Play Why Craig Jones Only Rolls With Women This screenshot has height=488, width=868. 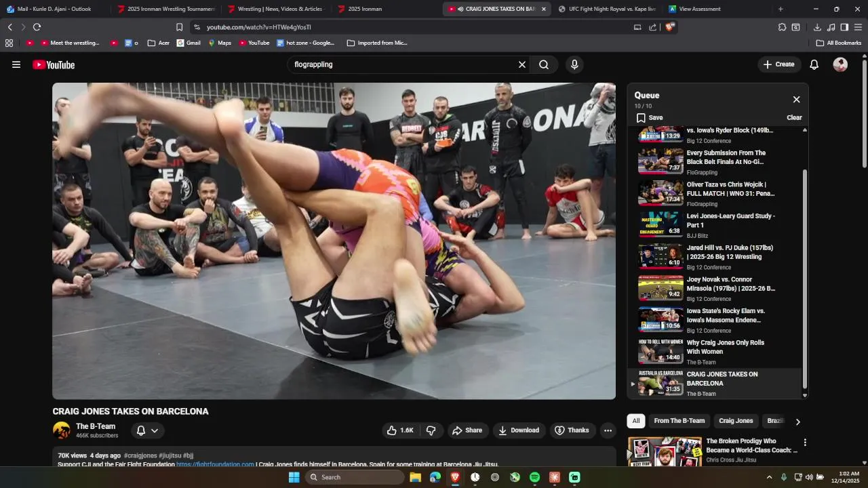point(714,352)
